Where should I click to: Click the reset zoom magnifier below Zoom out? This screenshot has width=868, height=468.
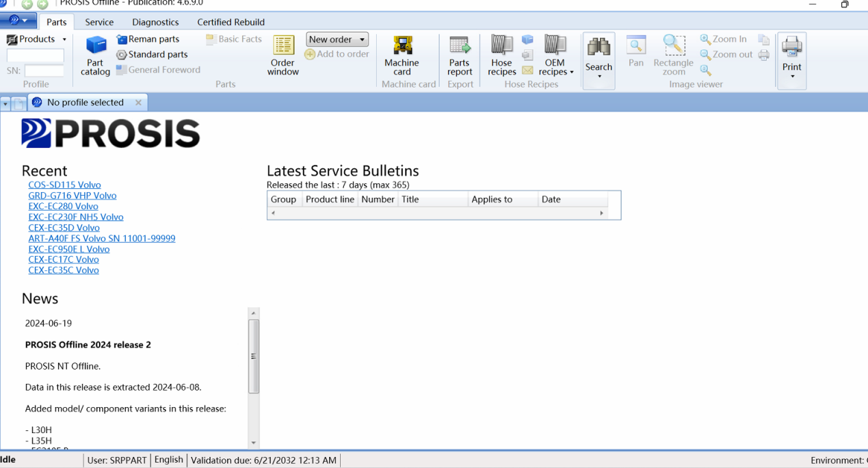click(706, 70)
